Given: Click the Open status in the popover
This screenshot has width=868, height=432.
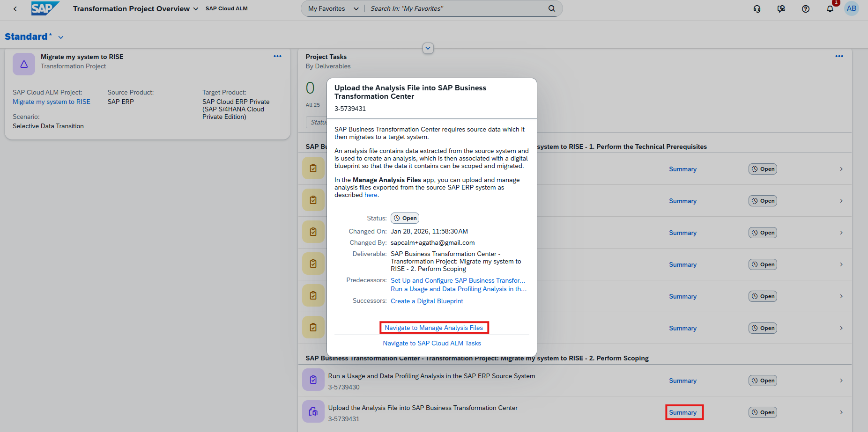Looking at the screenshot, I should pos(405,218).
